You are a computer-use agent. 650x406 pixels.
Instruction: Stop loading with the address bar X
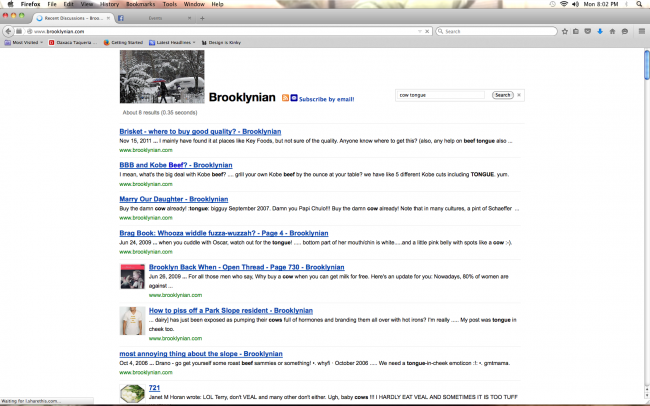[427, 32]
